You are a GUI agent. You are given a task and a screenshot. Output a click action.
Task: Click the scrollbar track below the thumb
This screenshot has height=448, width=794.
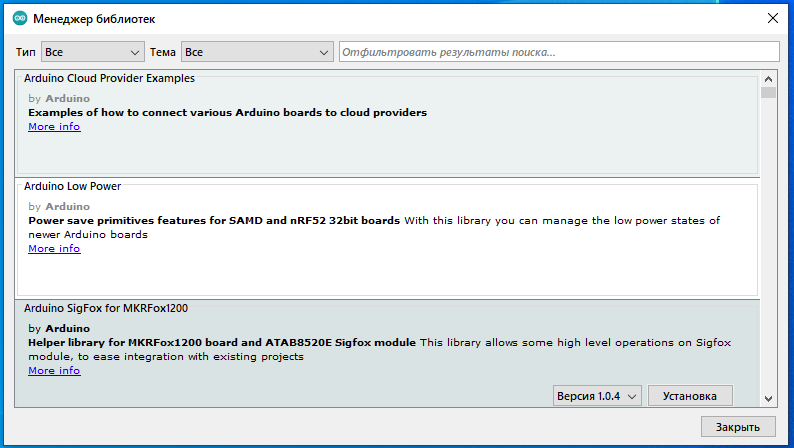tap(768, 250)
